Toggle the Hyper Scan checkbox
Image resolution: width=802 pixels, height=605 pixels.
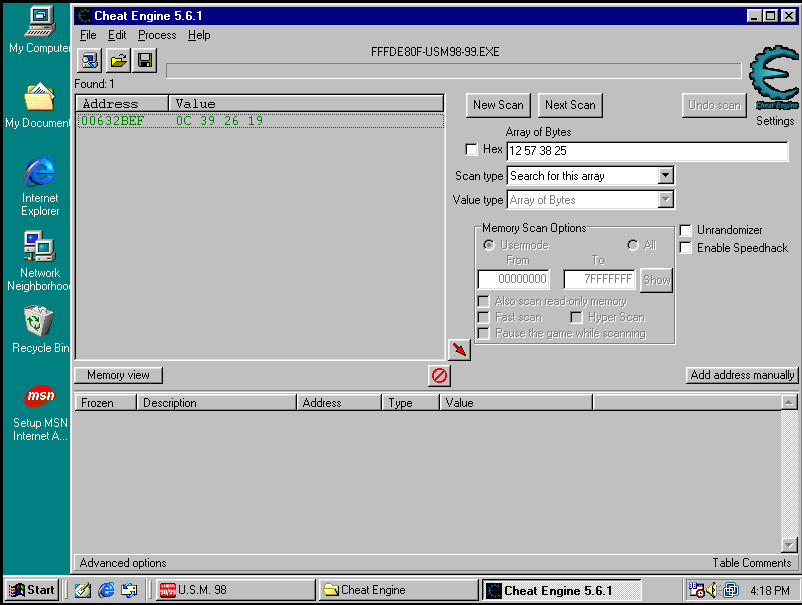coord(576,318)
